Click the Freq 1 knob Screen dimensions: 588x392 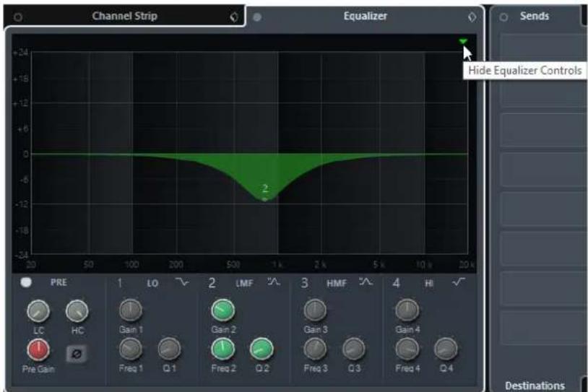coord(131,349)
